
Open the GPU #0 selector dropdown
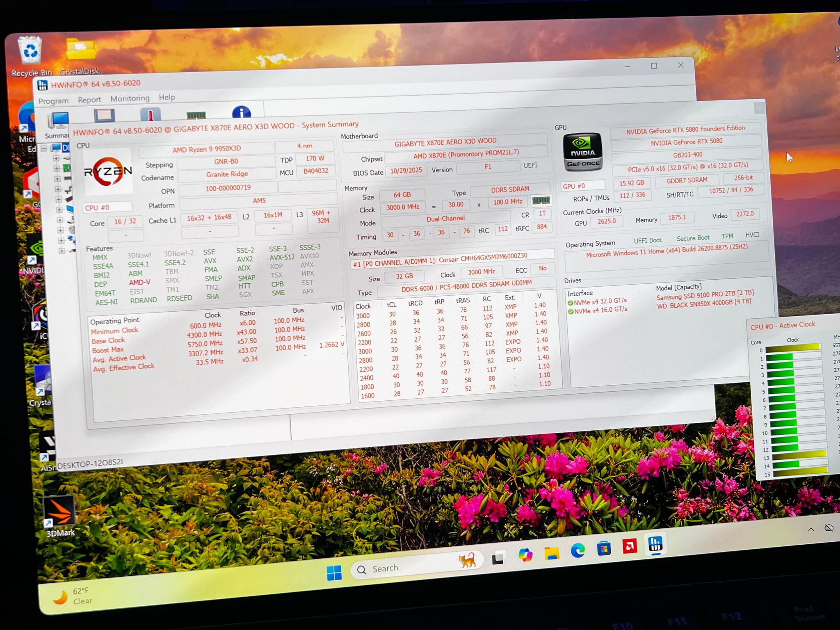pos(583,186)
